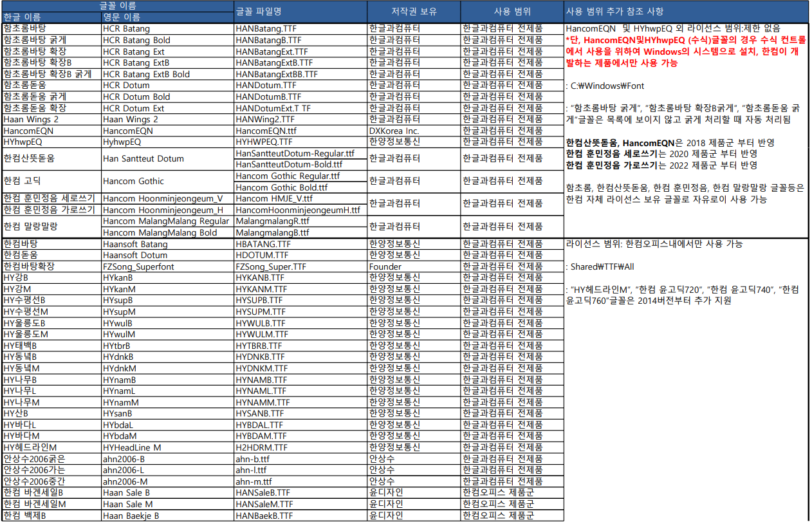812x522 pixels.
Task: Click the 'HYsanB' English name cell
Action: point(167,413)
